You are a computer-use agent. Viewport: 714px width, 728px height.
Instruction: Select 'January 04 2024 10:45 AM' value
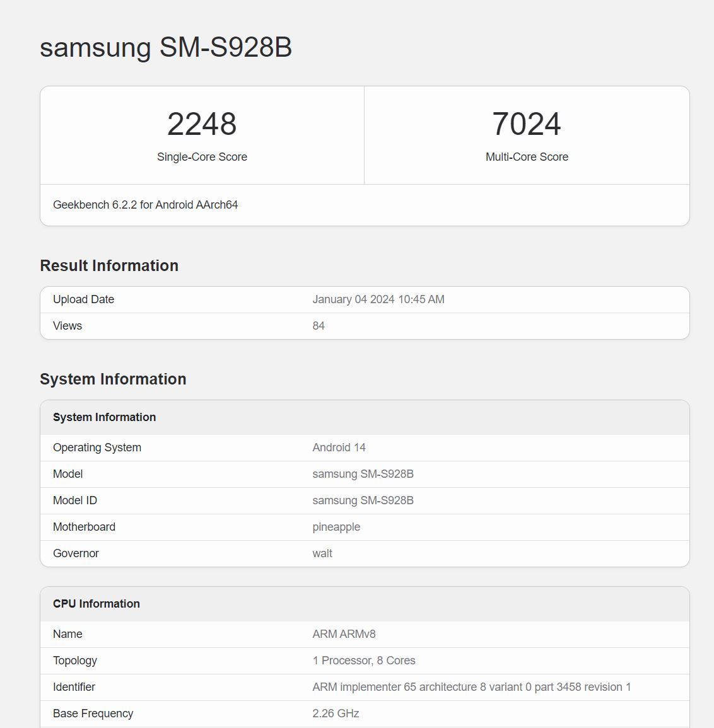[x=378, y=299]
